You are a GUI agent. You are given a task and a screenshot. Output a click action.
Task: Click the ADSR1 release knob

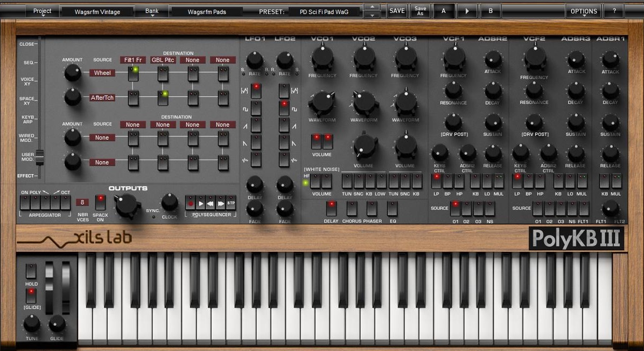[610, 154]
